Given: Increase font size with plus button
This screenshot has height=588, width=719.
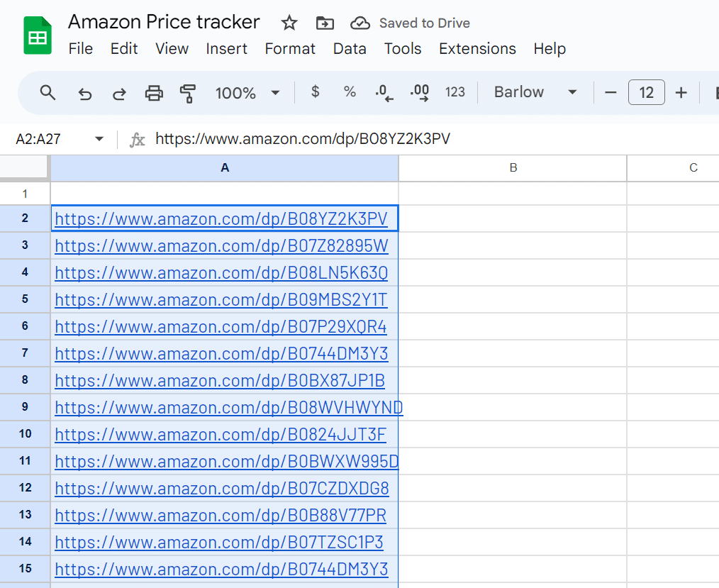Looking at the screenshot, I should pos(681,93).
